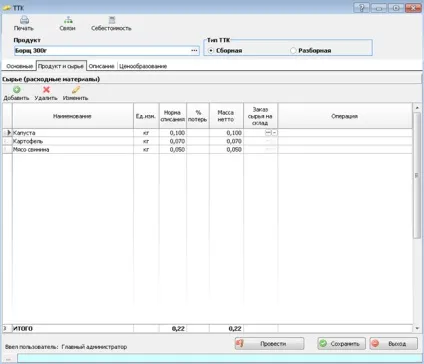The height and width of the screenshot is (364, 424).
Task: Open Связи links tool
Action: tap(68, 24)
